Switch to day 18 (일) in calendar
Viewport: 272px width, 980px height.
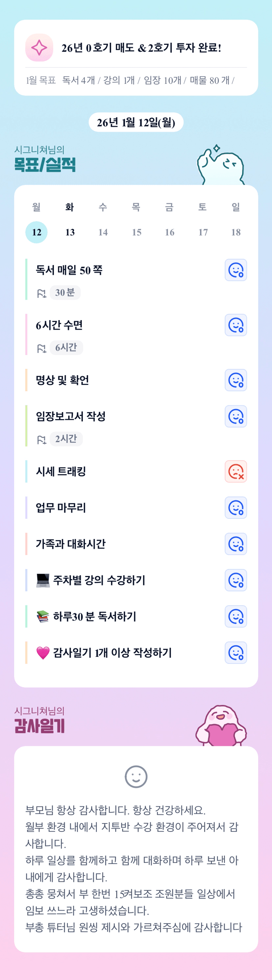pyautogui.click(x=236, y=232)
